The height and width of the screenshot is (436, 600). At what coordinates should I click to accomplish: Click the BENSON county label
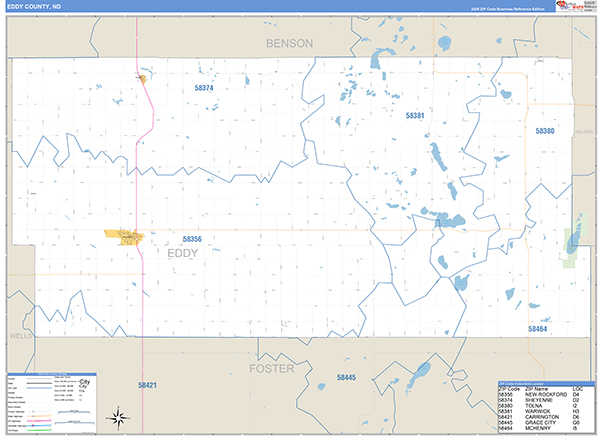point(289,43)
